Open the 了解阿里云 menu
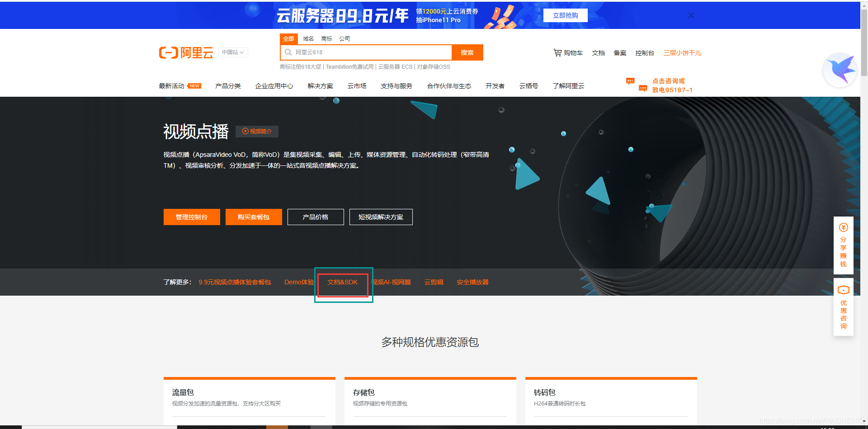The height and width of the screenshot is (429, 868). 568,86
